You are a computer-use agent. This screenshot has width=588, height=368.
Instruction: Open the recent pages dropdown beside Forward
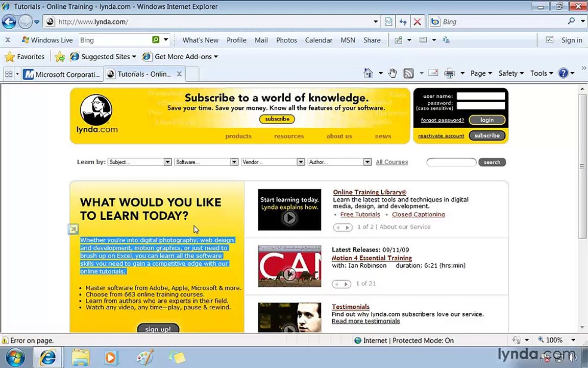pos(37,22)
